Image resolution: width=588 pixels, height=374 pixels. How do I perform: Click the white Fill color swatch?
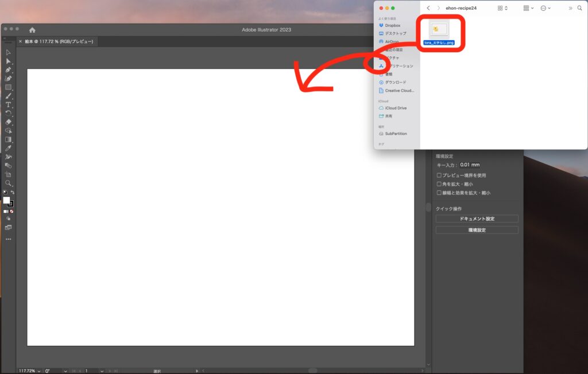click(x=6, y=200)
